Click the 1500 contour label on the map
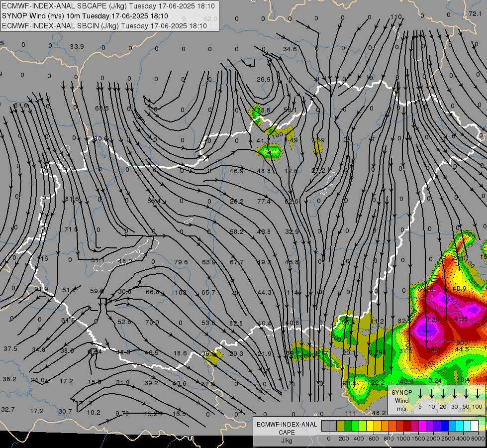Image resolution: width=487 pixels, height=448 pixels. (x=454, y=302)
